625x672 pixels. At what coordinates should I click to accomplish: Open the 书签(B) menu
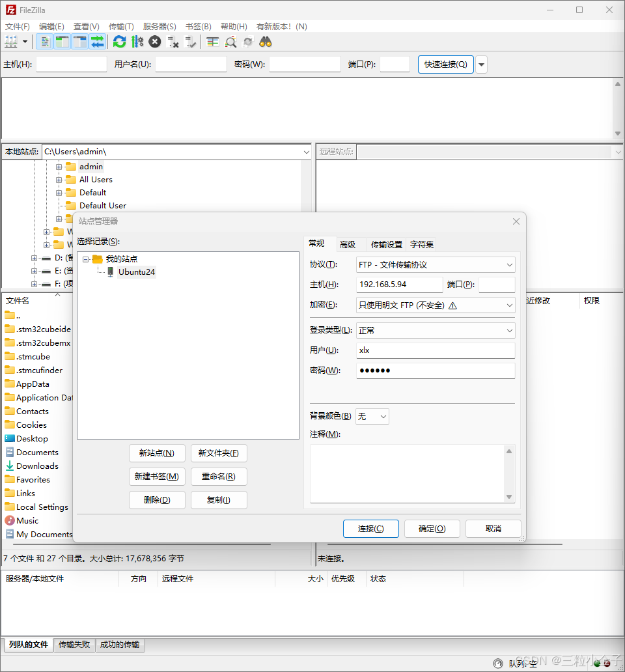pos(199,27)
